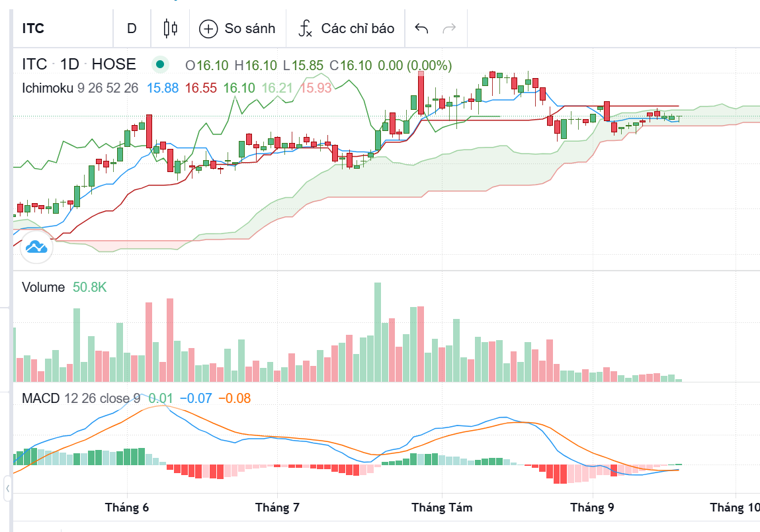This screenshot has height=532, width=760.
Task: Click the Tháng 9 time axis label
Action: pyautogui.click(x=592, y=508)
